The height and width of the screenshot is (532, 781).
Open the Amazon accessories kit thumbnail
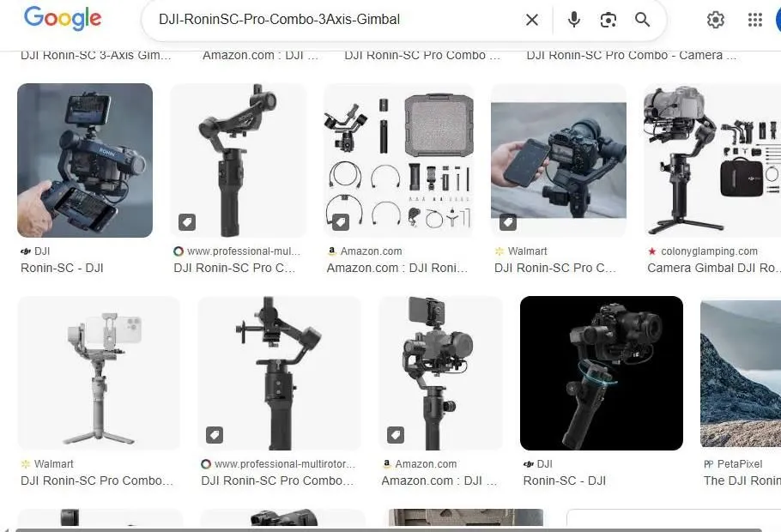coord(398,160)
